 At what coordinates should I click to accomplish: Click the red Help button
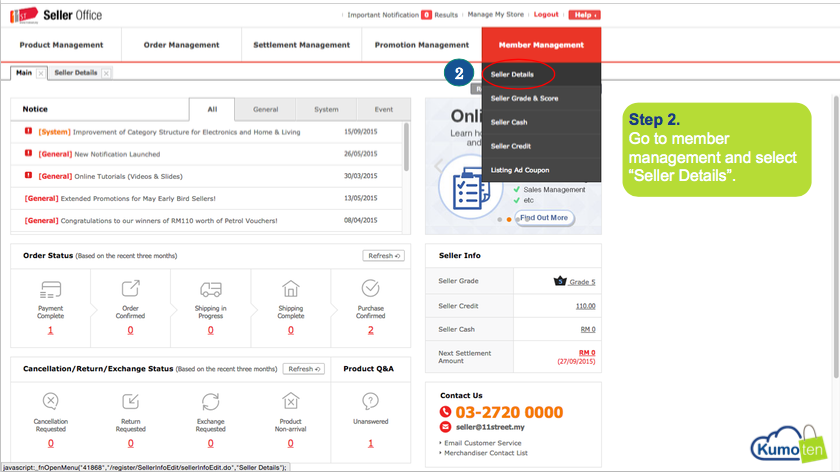584,15
